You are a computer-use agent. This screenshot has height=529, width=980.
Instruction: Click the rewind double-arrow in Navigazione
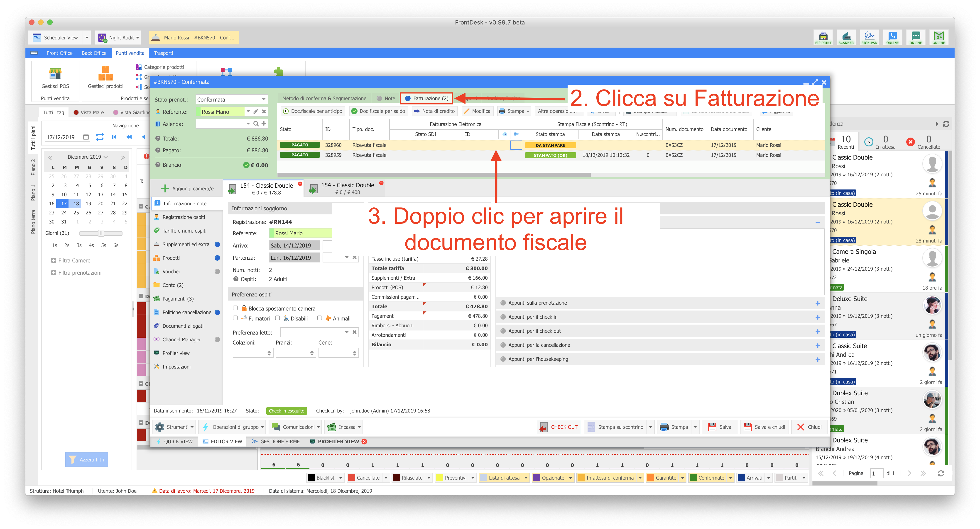pyautogui.click(x=129, y=137)
